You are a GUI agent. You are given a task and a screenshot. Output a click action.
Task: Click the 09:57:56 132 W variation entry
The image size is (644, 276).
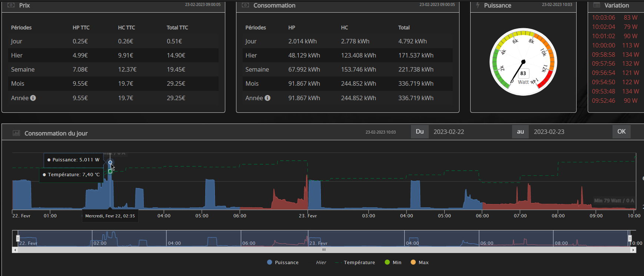coord(615,63)
